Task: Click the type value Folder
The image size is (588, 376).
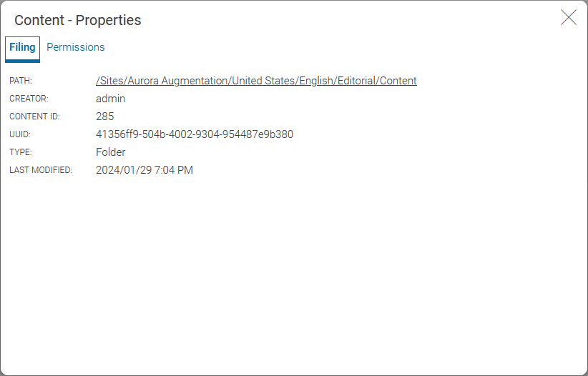Action: (x=111, y=152)
